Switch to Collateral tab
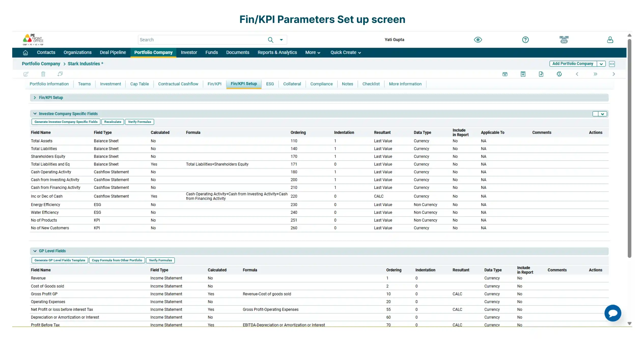Viewport: 644px width, 339px height. [x=292, y=84]
